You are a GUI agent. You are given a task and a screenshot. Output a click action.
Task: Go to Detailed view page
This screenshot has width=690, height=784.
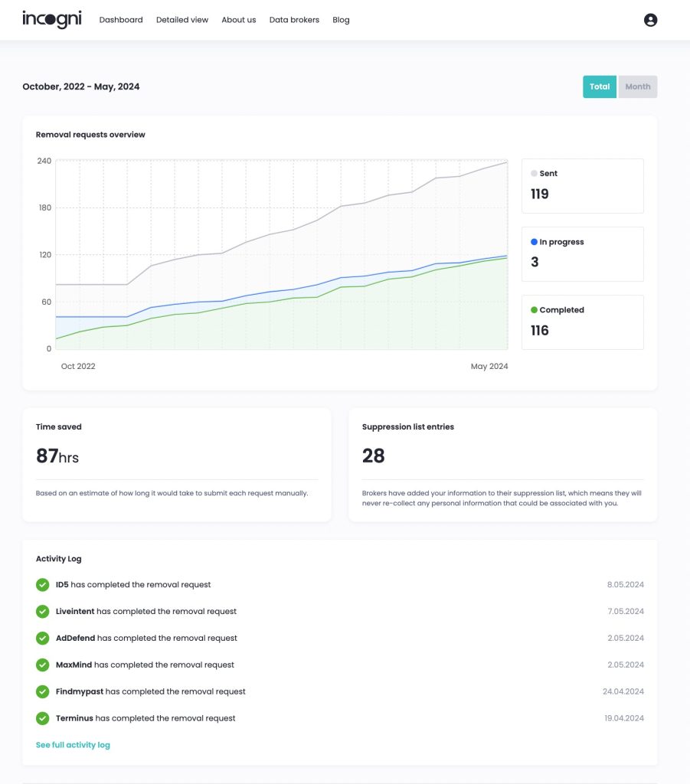tap(182, 20)
